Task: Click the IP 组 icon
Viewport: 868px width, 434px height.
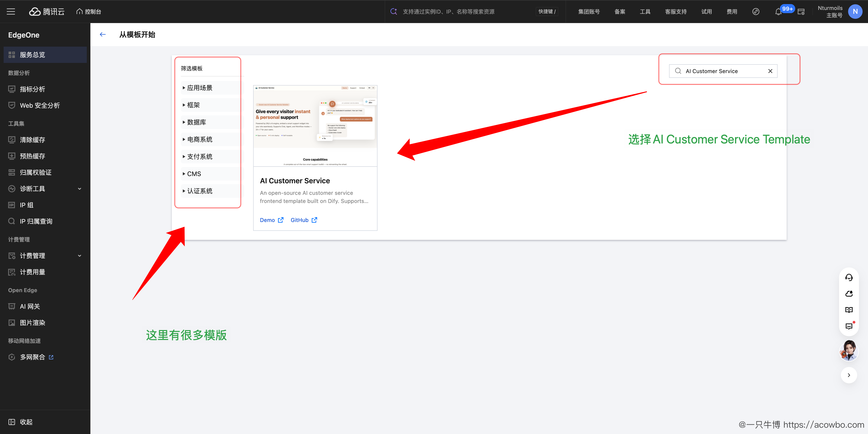Action: [x=12, y=205]
